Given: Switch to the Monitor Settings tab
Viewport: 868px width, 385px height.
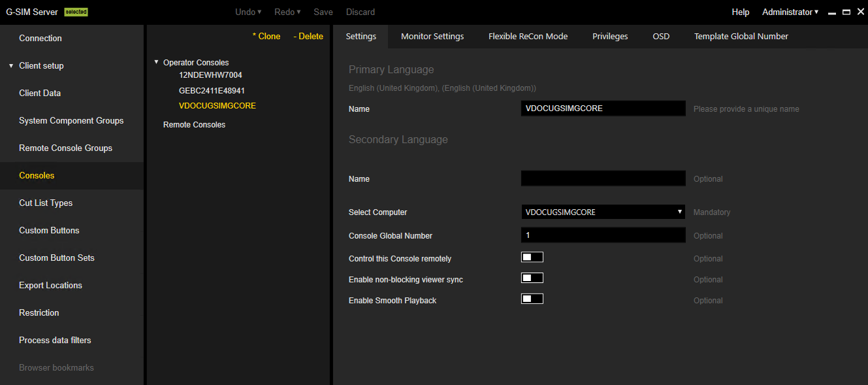Looking at the screenshot, I should click(432, 37).
